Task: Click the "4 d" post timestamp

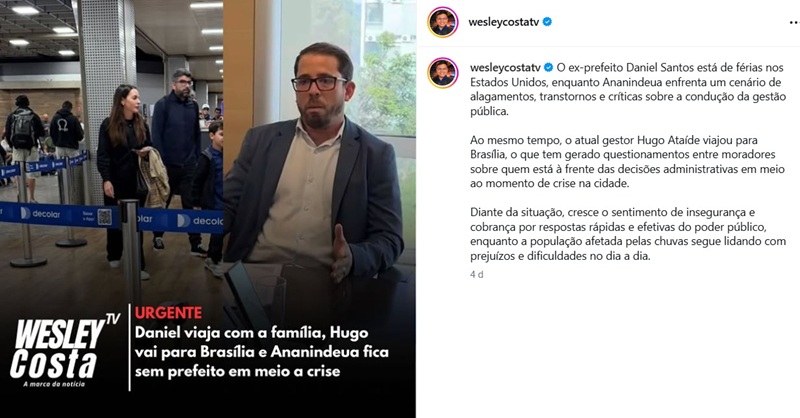Action: [x=477, y=275]
